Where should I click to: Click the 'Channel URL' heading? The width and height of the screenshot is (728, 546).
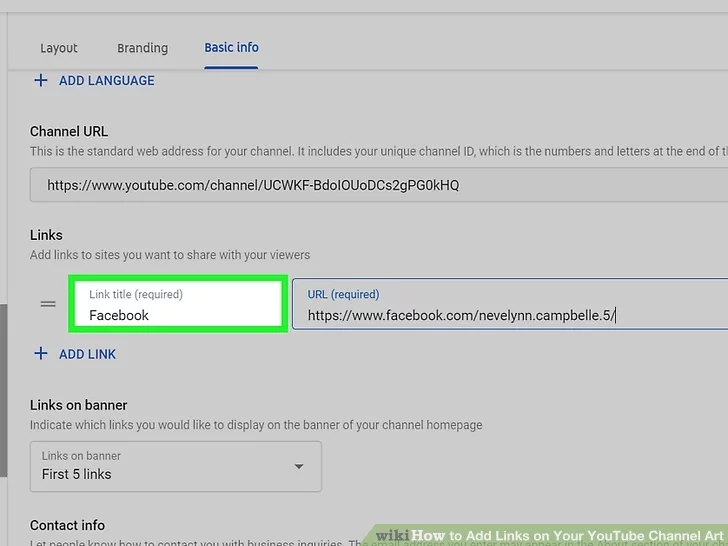(69, 131)
